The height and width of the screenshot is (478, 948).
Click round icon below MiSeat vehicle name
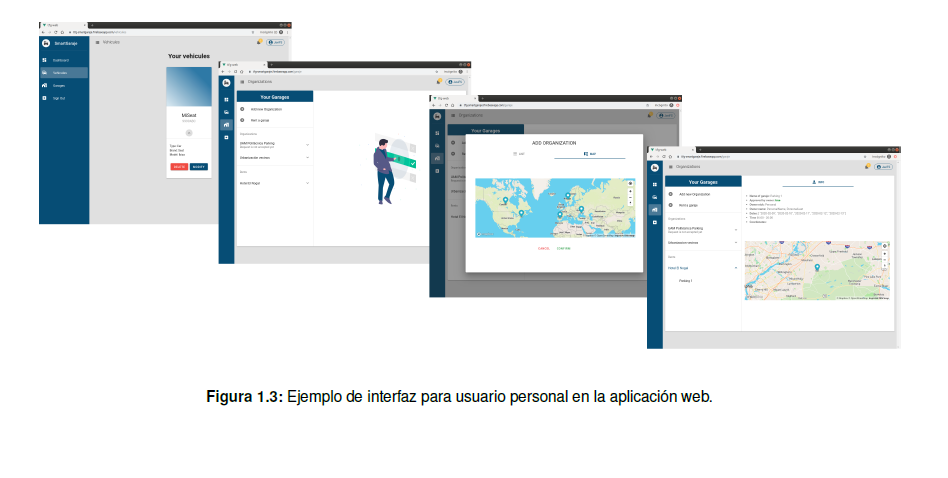pos(189,132)
